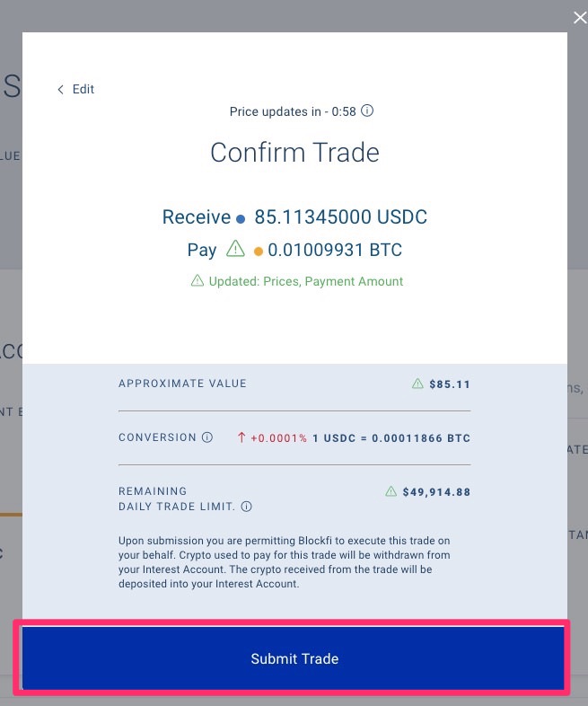588x706 pixels.
Task: Click the warning triangle before Updated notice
Action: [197, 281]
